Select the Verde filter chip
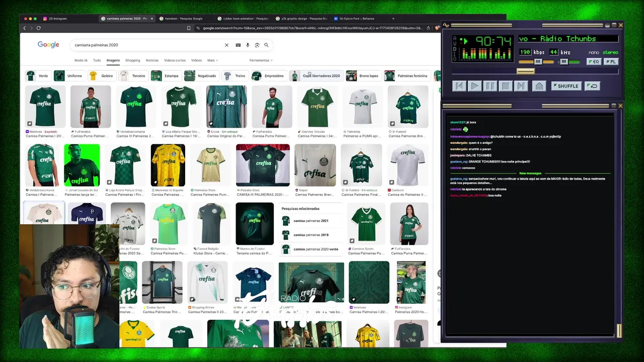 pos(38,76)
